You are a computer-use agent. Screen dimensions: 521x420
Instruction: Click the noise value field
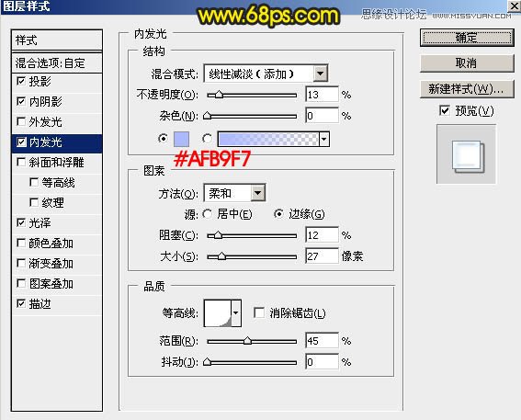[322, 115]
